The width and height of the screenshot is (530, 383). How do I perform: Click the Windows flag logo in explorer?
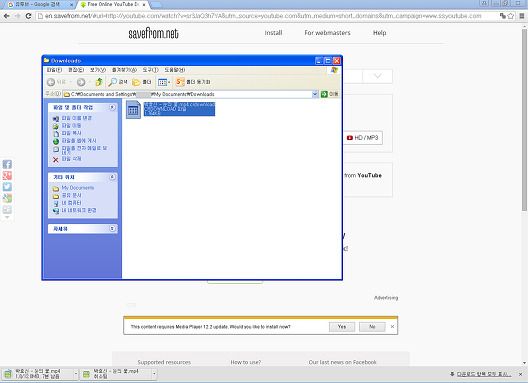pos(334,70)
